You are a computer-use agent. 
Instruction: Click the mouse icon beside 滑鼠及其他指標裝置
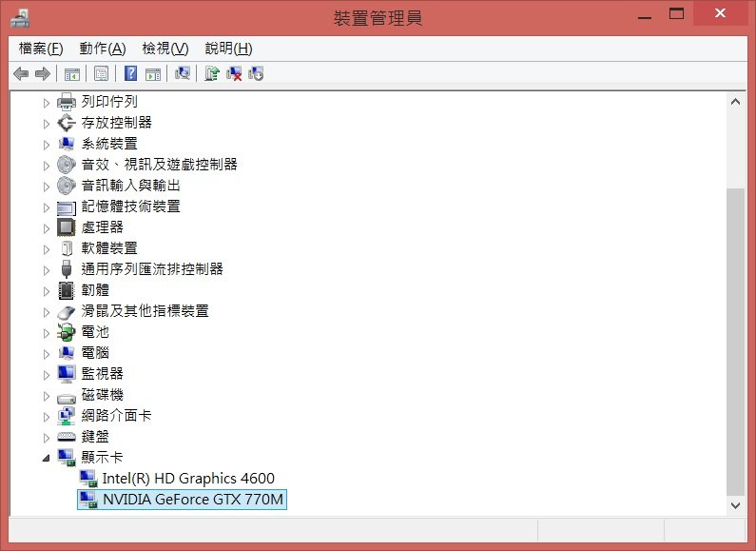click(67, 312)
